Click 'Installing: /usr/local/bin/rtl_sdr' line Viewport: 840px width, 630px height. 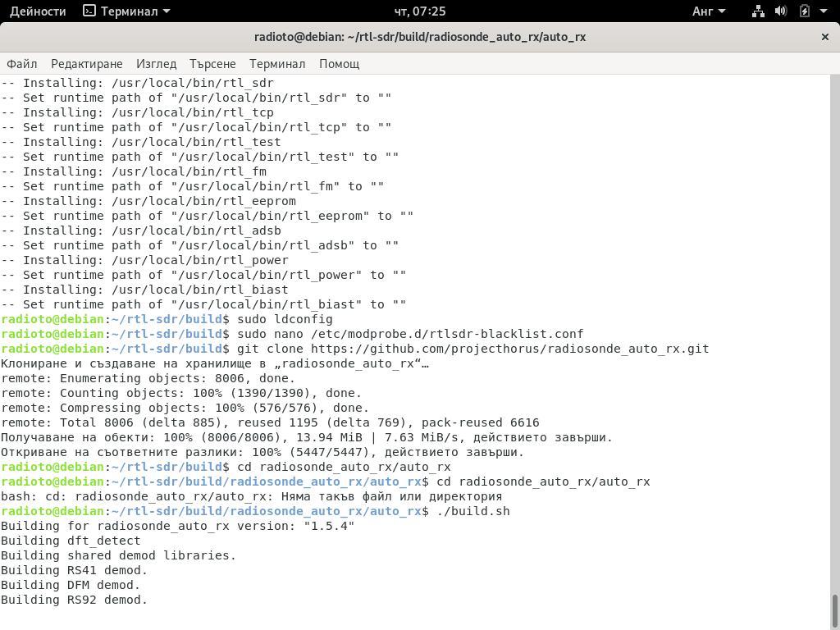pyautogui.click(x=137, y=83)
